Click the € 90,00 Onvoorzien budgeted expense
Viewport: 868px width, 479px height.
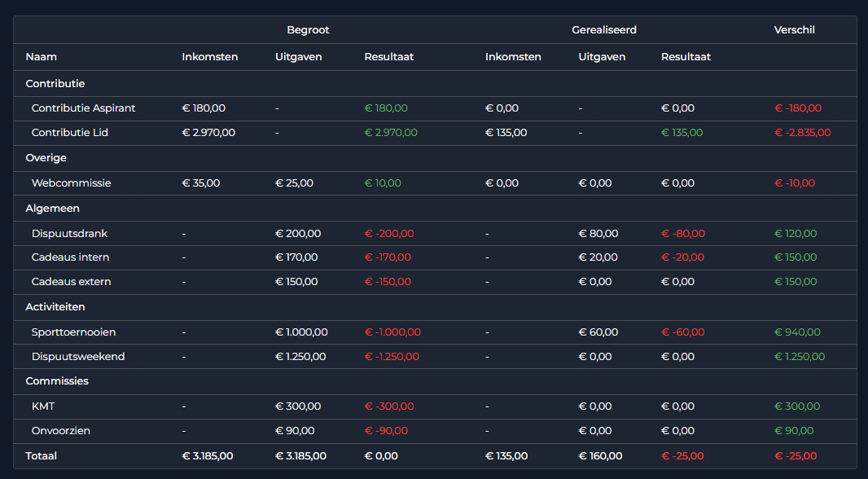coord(295,431)
